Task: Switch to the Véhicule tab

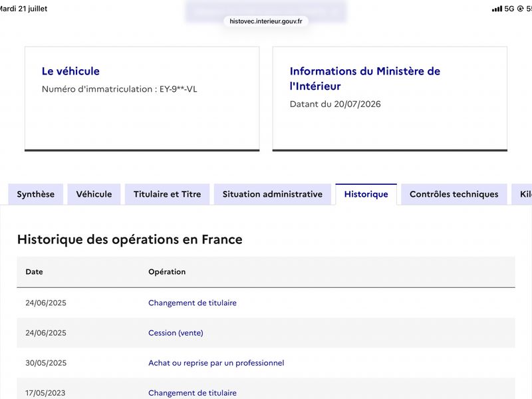Action: pyautogui.click(x=94, y=194)
